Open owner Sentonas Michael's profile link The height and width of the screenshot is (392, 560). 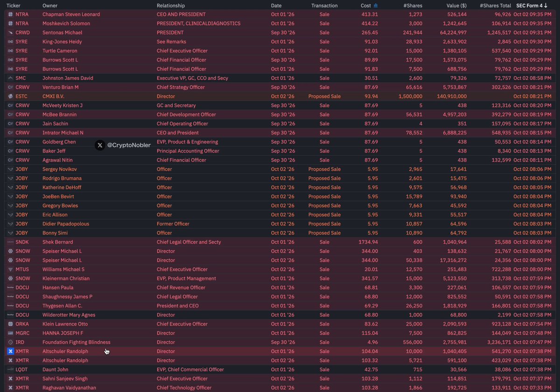62,33
